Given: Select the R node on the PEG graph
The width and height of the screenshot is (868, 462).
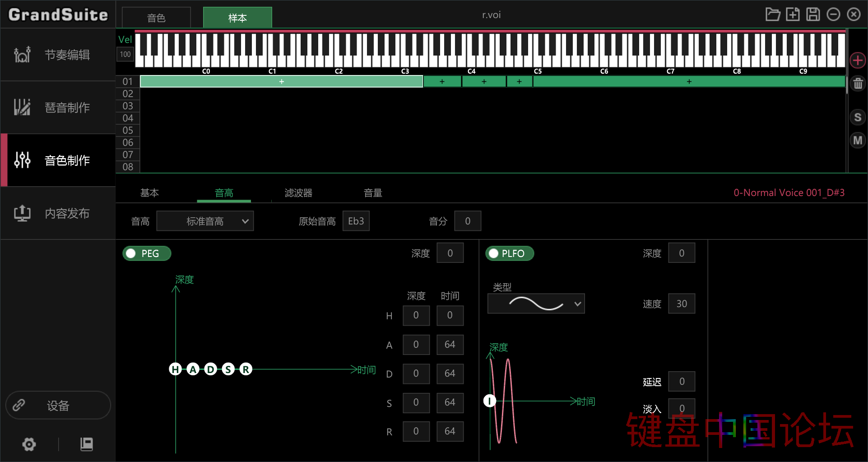Looking at the screenshot, I should pyautogui.click(x=246, y=369).
